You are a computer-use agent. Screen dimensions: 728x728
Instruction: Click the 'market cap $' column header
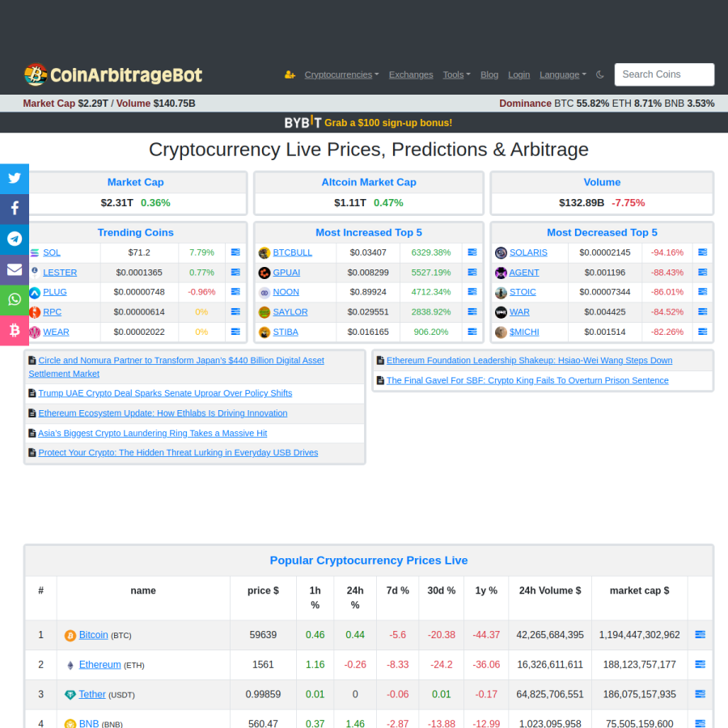tap(639, 590)
